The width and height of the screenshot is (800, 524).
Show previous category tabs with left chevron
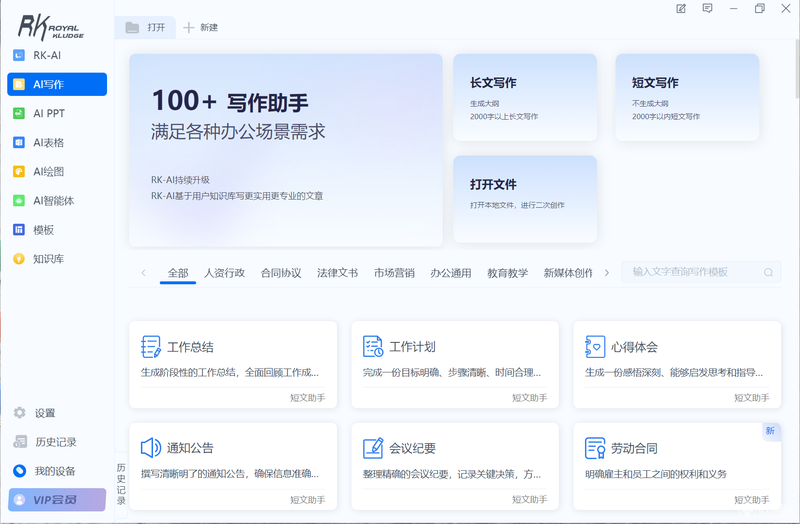pyautogui.click(x=143, y=273)
